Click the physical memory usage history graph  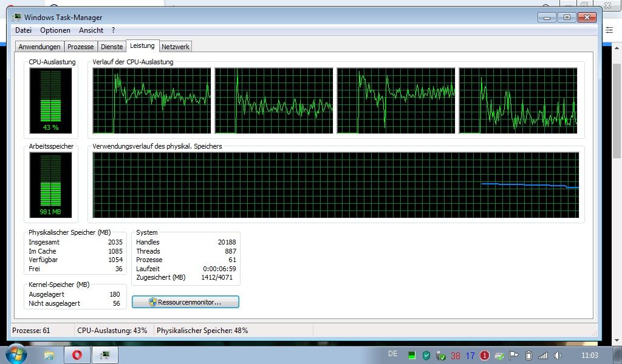pyautogui.click(x=335, y=185)
